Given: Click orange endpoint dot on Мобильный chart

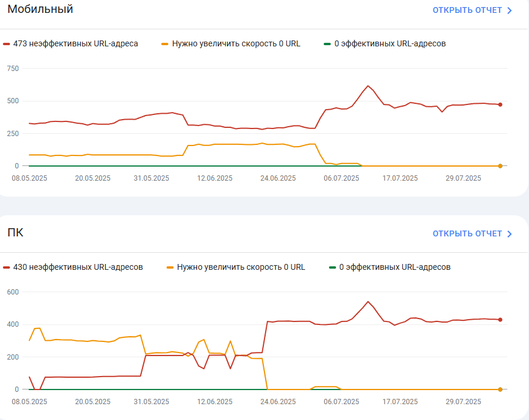Looking at the screenshot, I should coord(500,166).
